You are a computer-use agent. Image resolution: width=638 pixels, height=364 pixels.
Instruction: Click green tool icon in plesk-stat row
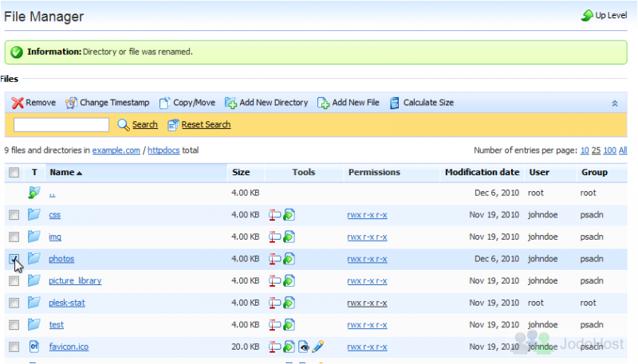coord(289,303)
